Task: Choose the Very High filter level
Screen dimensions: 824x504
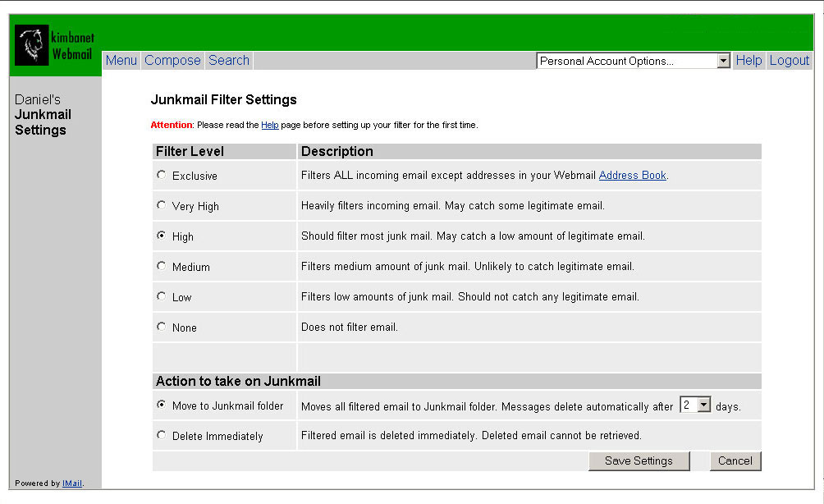Action: [161, 205]
